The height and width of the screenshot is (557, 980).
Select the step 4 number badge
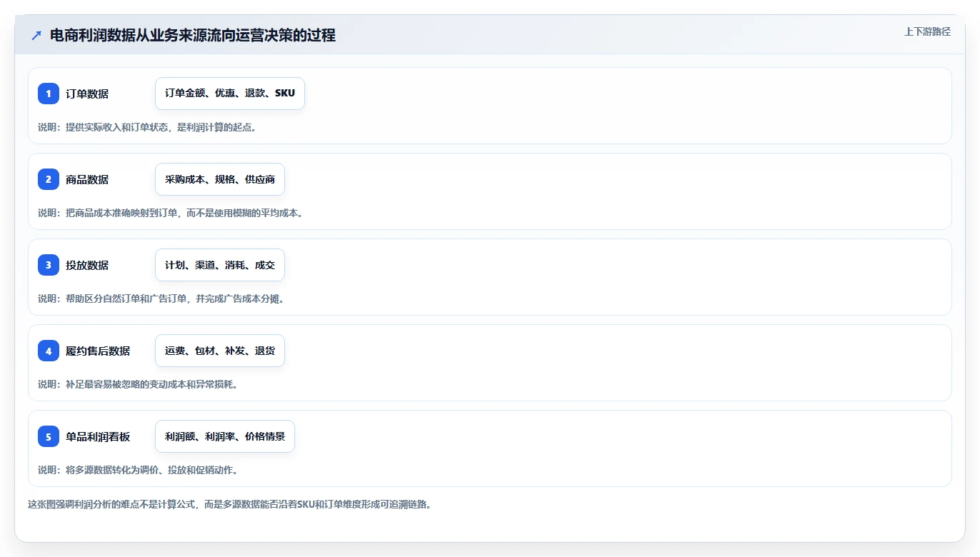49,351
